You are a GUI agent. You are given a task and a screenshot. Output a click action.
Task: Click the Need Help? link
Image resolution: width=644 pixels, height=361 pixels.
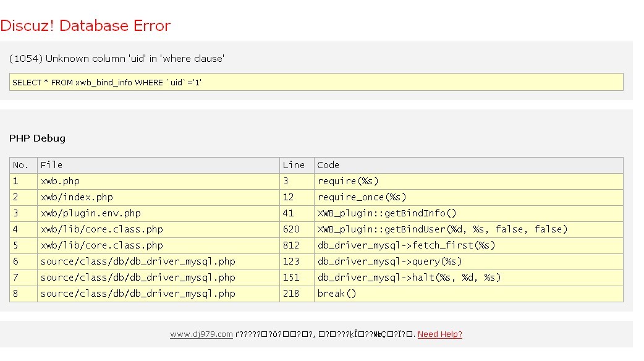point(439,334)
